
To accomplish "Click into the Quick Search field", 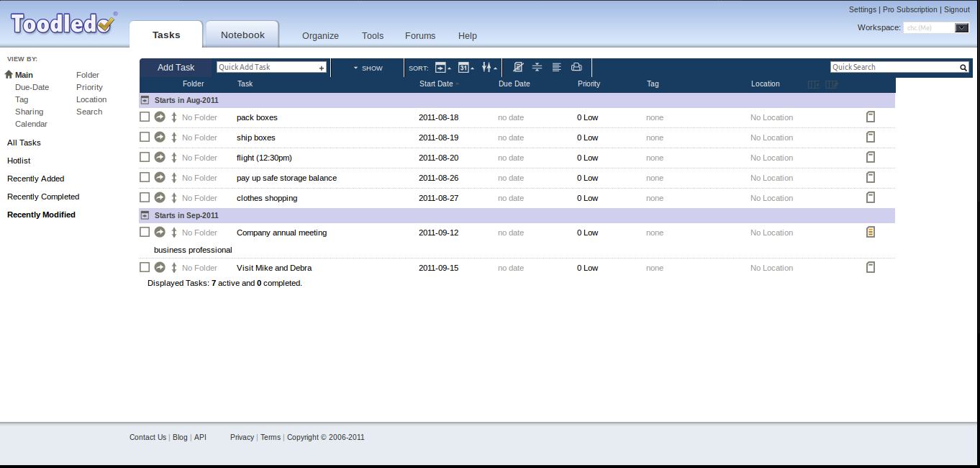I will [x=894, y=67].
